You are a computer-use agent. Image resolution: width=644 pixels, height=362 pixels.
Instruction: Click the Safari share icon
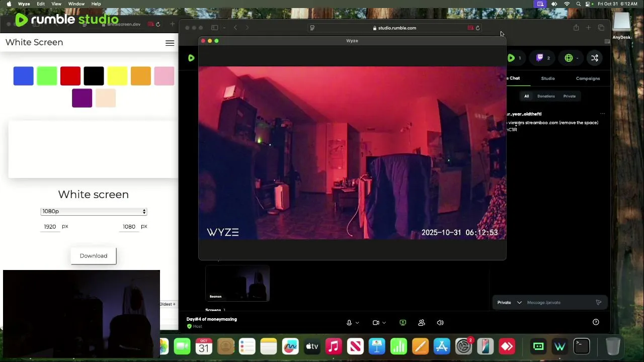pyautogui.click(x=576, y=28)
